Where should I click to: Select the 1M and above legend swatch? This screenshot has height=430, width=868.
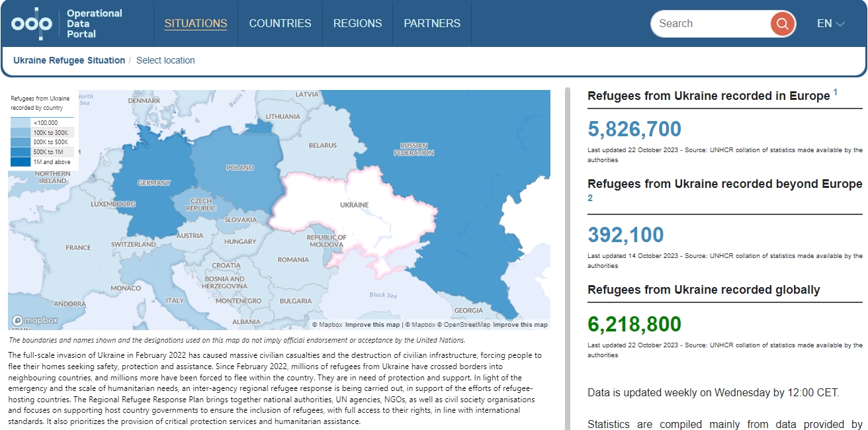tap(21, 162)
